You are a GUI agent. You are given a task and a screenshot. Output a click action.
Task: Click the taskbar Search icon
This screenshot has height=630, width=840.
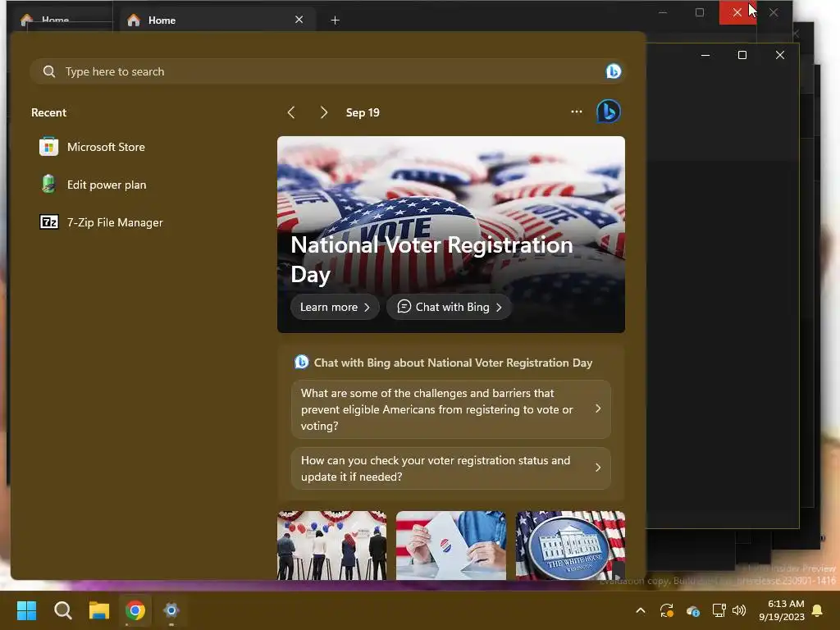(62, 610)
